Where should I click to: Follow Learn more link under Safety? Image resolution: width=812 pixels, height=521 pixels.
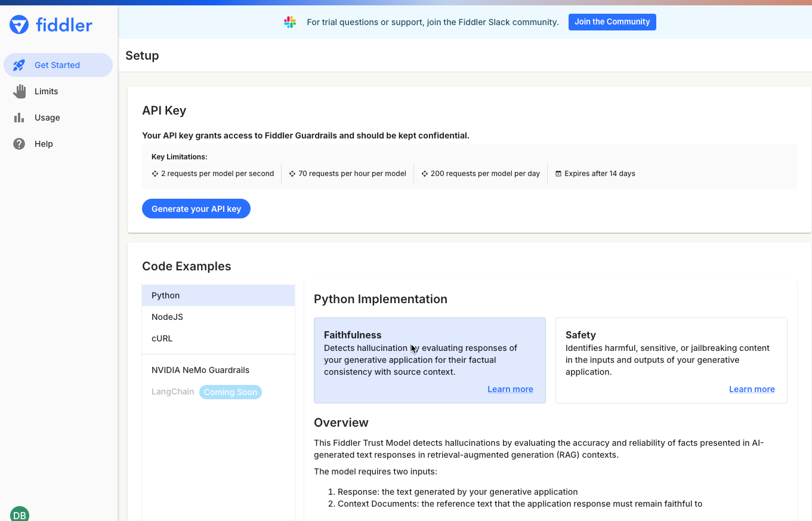click(752, 389)
